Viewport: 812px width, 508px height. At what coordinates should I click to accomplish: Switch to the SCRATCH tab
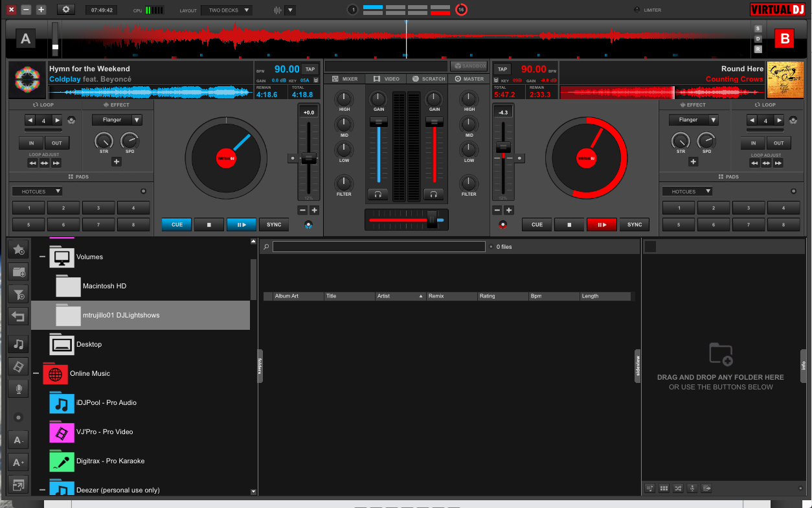[x=428, y=79]
